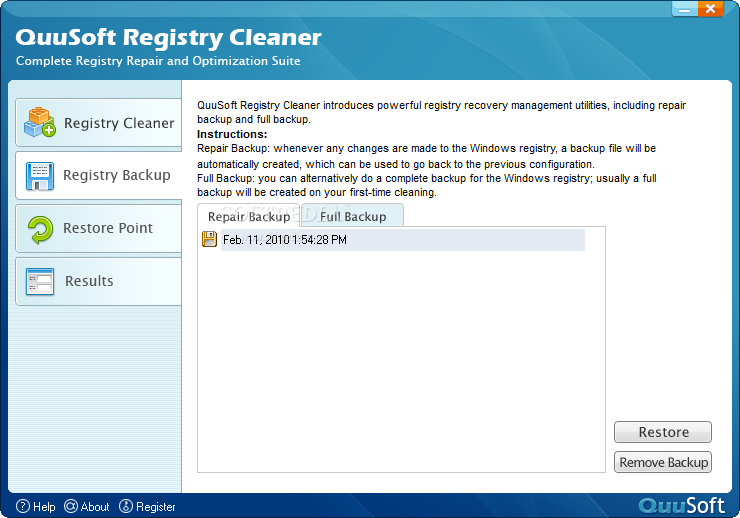Click the Register icon in footer
This screenshot has width=740, height=518.
coord(126,506)
